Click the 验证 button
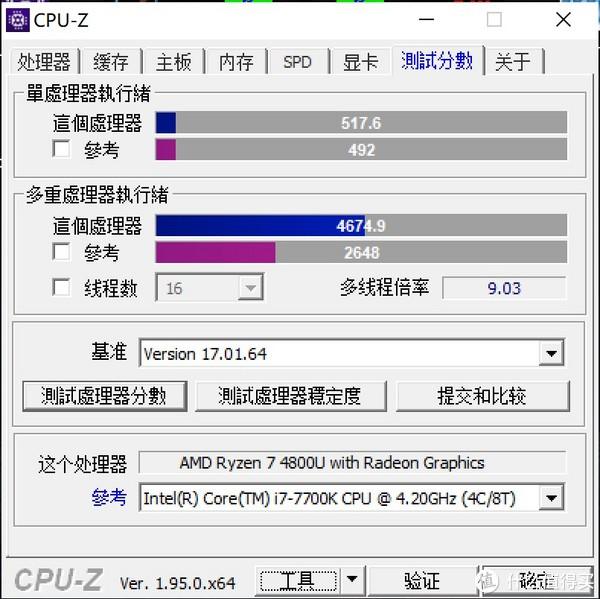The width and height of the screenshot is (600, 599). click(x=422, y=581)
